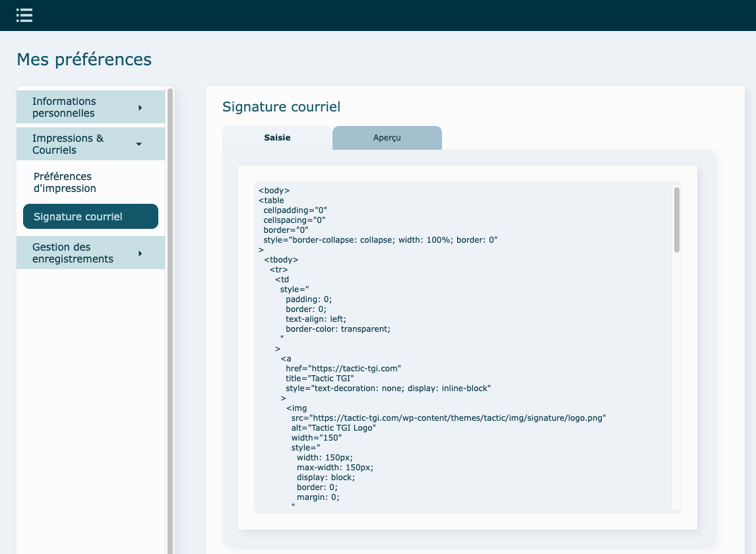
Task: Place cursor on the <body> line
Action: 274,191
